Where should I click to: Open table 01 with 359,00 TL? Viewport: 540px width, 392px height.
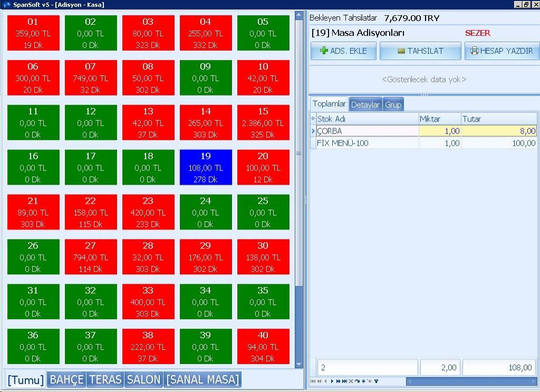33,33
